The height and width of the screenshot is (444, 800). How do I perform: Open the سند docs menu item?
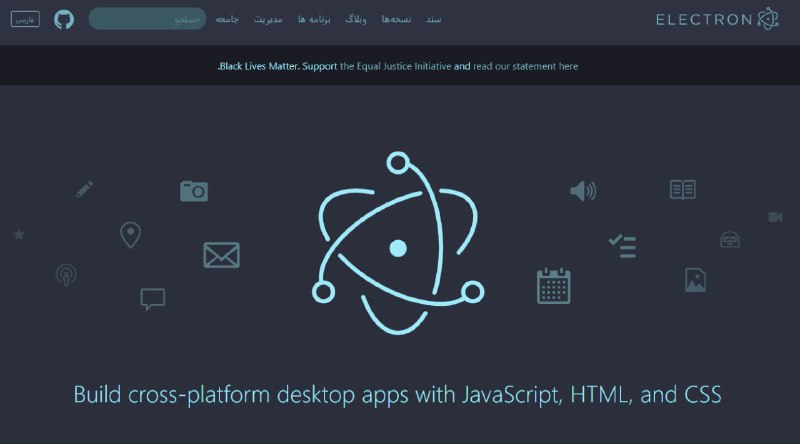[434, 19]
